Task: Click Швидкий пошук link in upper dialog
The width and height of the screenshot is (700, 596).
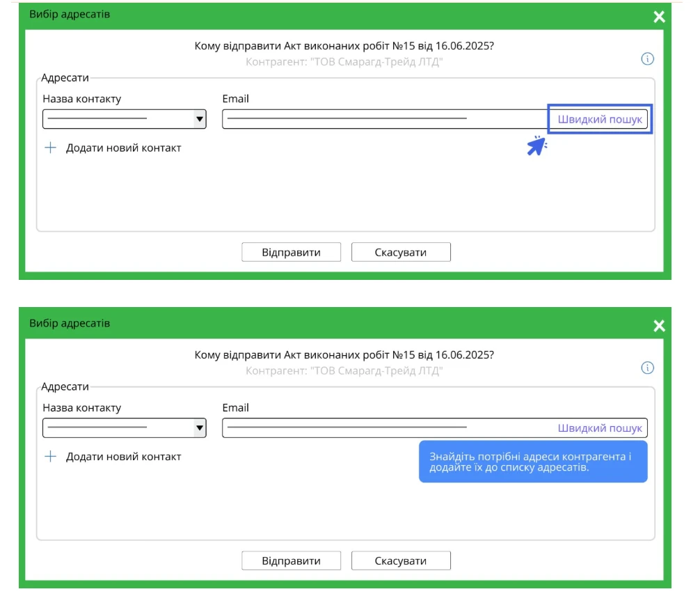Action: 600,119
